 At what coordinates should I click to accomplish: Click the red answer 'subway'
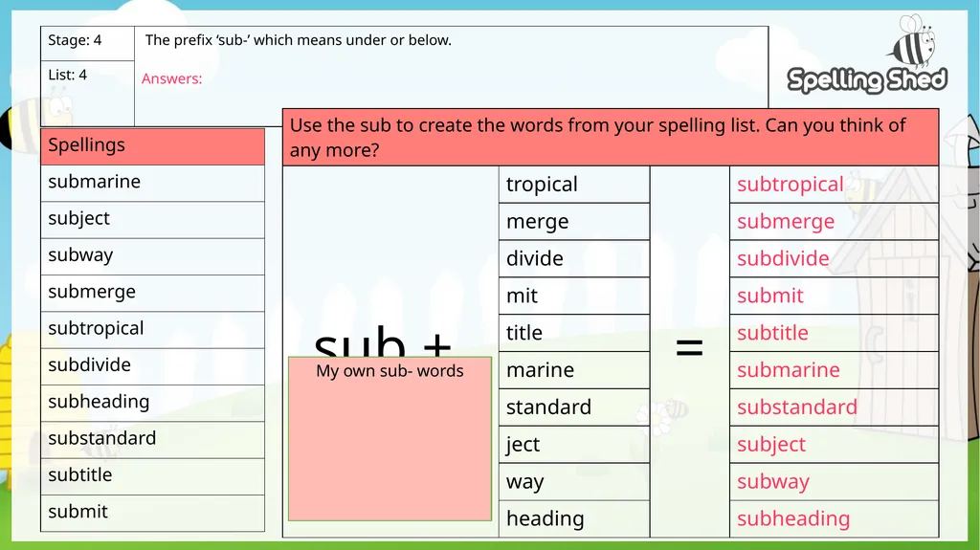pyautogui.click(x=773, y=482)
